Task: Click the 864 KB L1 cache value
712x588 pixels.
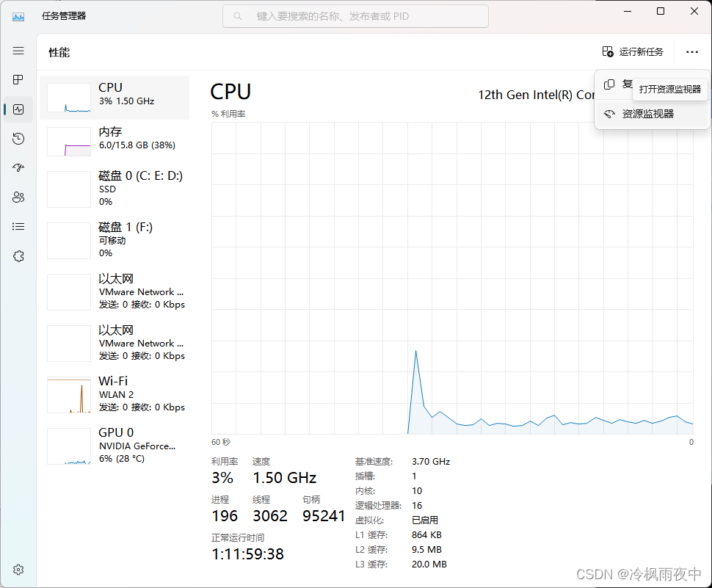Action: [x=427, y=535]
